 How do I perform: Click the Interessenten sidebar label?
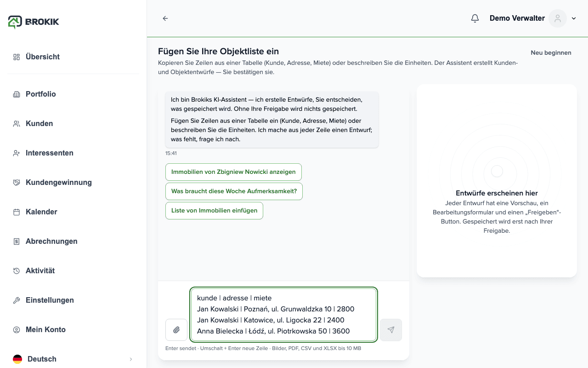(50, 153)
